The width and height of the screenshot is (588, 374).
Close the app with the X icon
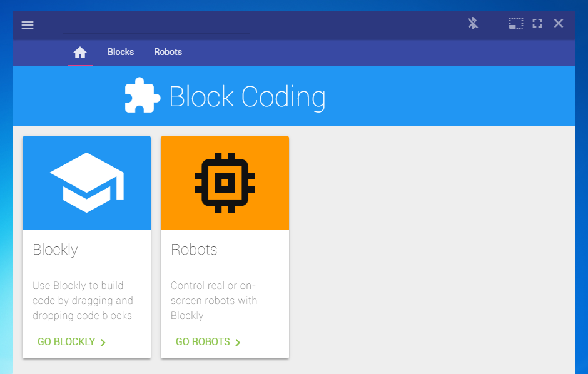559,23
